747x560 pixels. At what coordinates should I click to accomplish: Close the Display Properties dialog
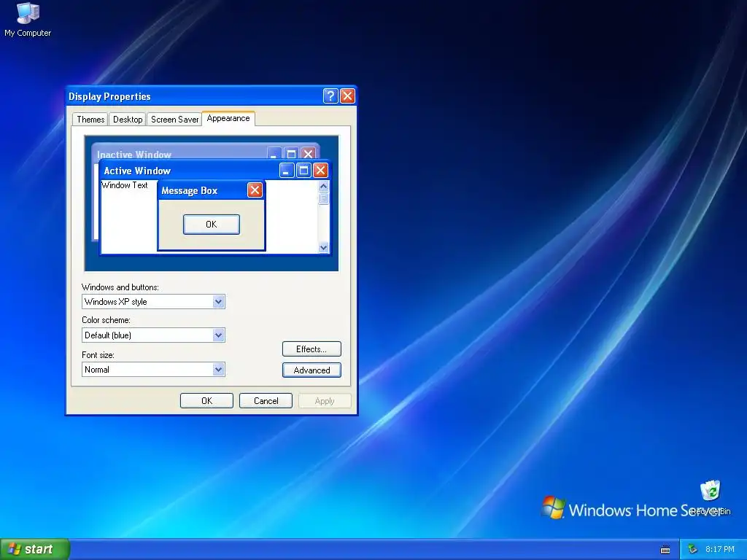(x=347, y=96)
